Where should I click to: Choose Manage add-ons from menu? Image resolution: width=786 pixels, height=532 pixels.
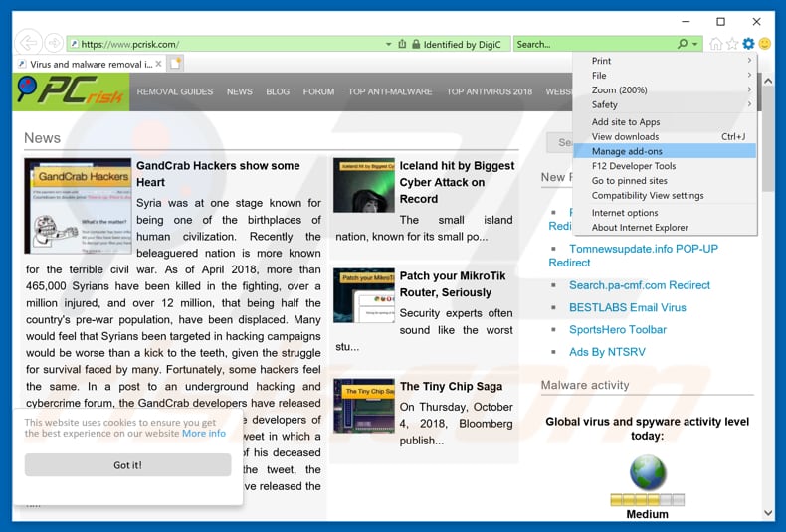[665, 151]
